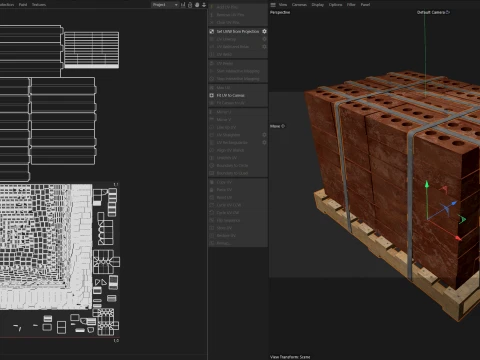Click the Default Camera label in viewport

pyautogui.click(x=433, y=12)
